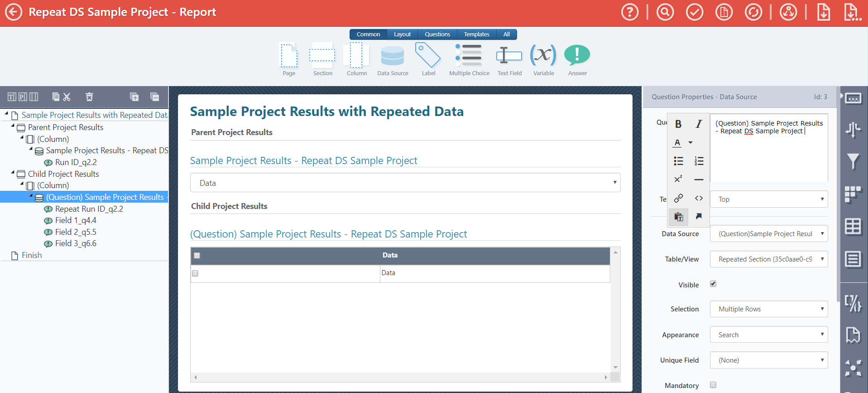Click the columns layout view icon
This screenshot has height=393, width=868.
34,97
